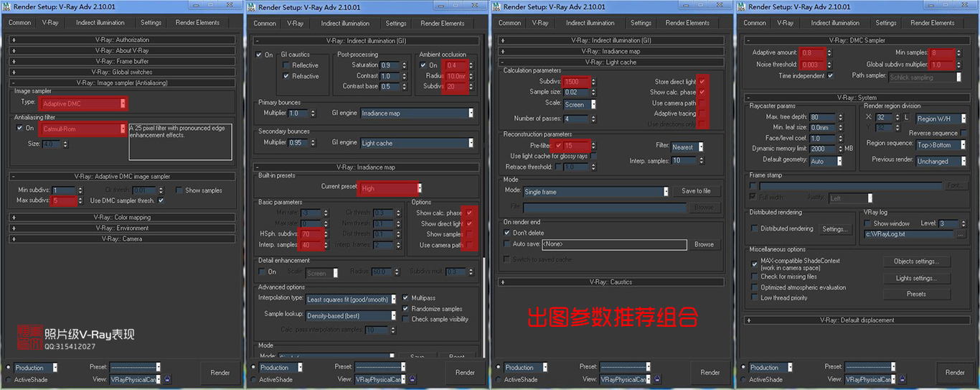Open Indirect illumination tab in the fourth window

tap(835, 23)
